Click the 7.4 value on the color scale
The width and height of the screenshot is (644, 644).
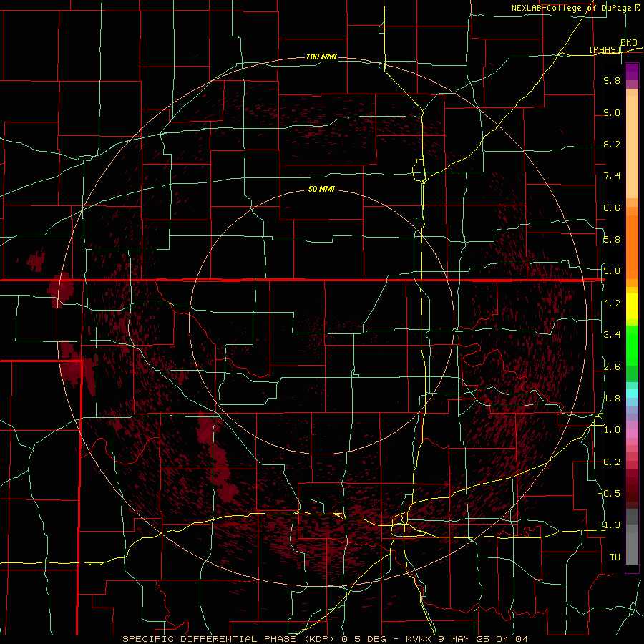612,176
